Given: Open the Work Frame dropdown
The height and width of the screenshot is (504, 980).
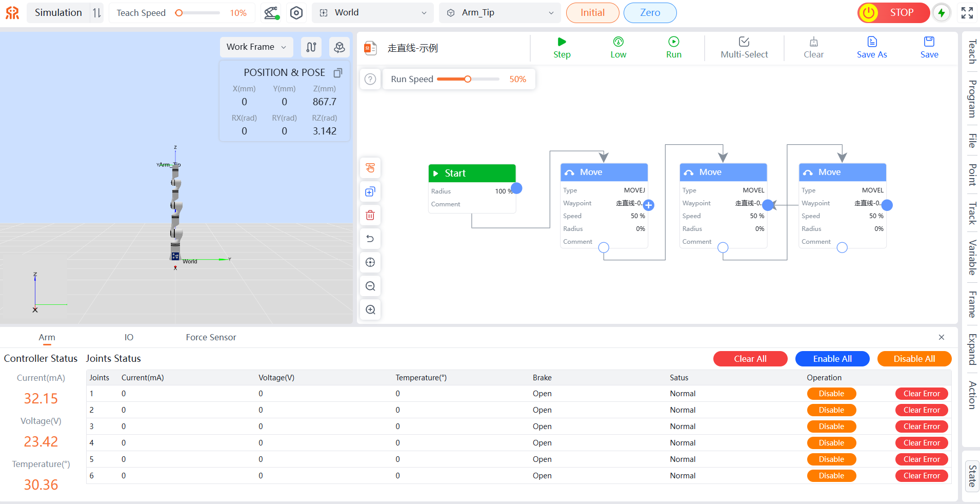Looking at the screenshot, I should (256, 47).
